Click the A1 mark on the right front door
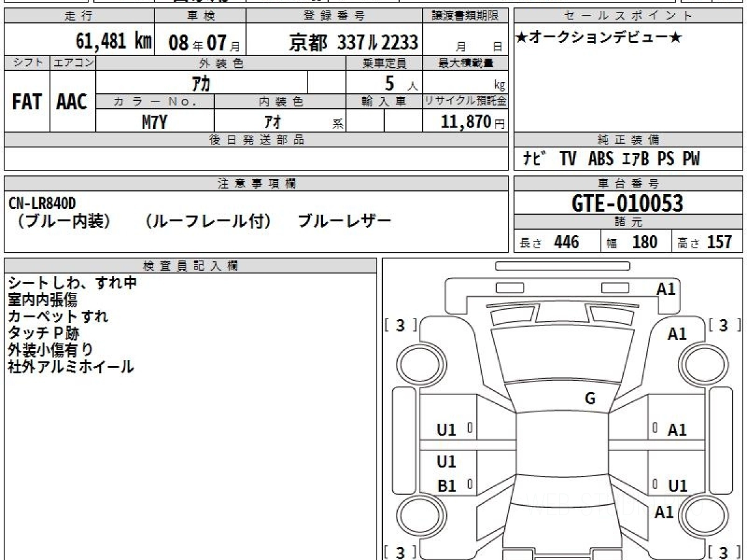747x560 pixels. pyautogui.click(x=677, y=430)
